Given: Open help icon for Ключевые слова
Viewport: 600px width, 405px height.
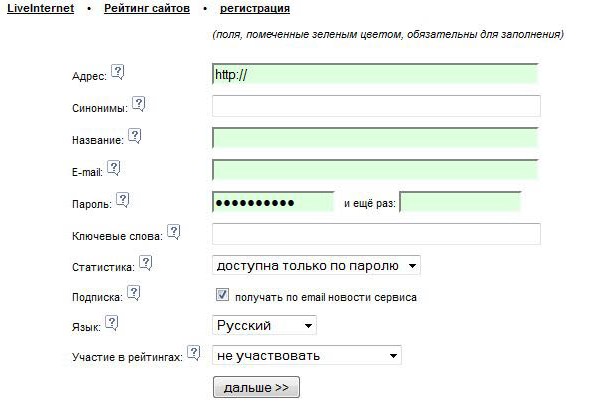Looking at the screenshot, I should click(174, 232).
